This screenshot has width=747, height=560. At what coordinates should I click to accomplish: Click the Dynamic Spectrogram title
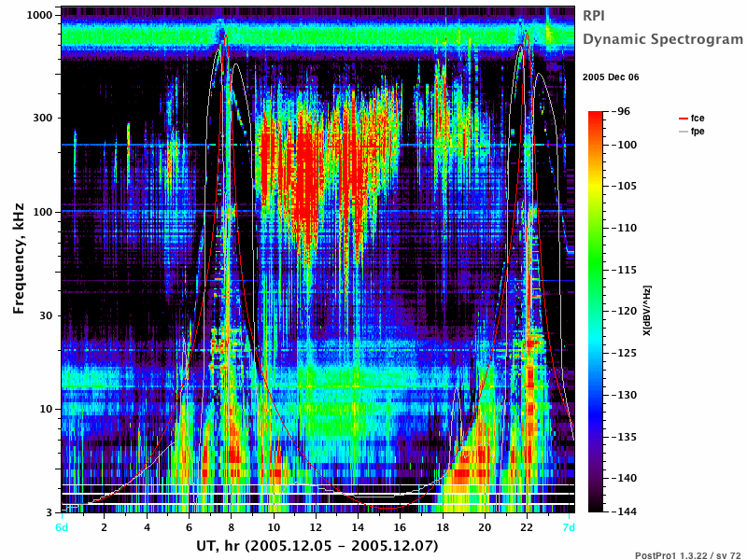click(663, 39)
